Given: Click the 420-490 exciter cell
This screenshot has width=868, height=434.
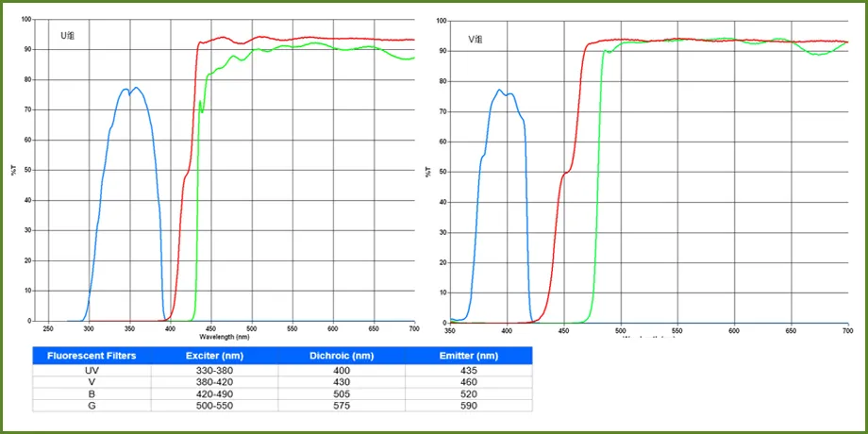Looking at the screenshot, I should click(x=212, y=394).
